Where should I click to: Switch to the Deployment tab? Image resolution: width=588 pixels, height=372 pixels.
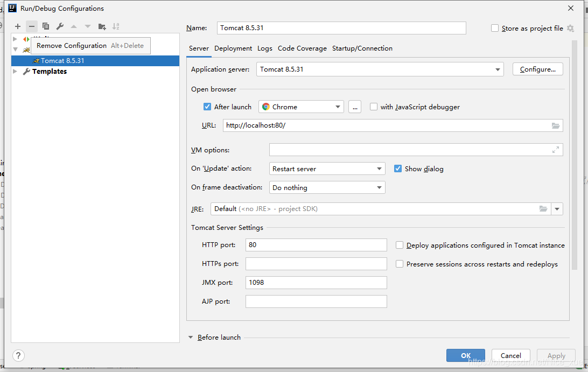[233, 48]
